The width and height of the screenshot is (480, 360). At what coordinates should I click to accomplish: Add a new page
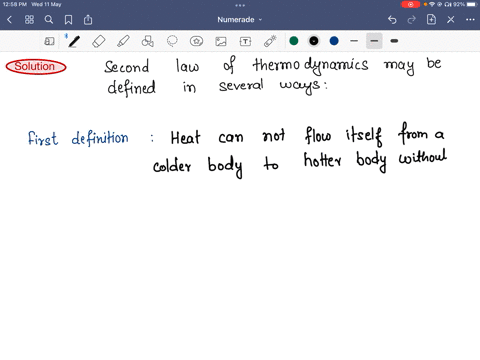point(431,19)
